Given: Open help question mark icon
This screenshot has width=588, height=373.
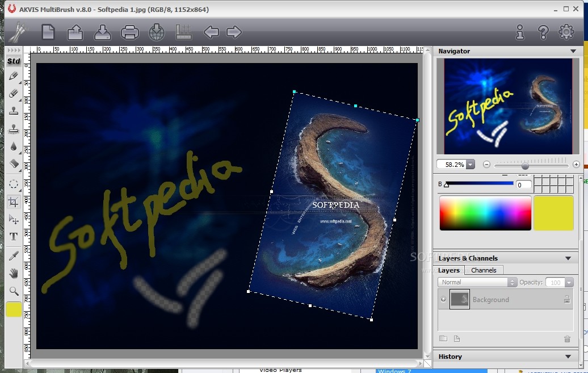Looking at the screenshot, I should [x=543, y=32].
